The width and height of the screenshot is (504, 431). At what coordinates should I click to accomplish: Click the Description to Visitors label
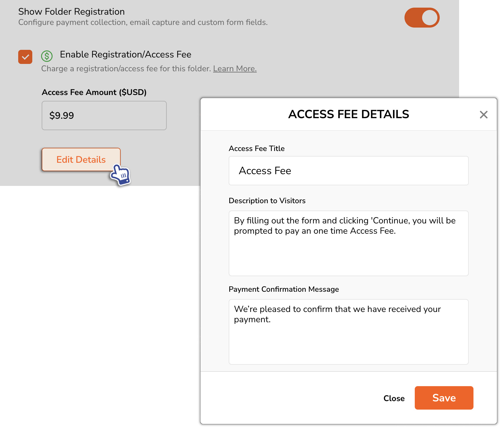coord(267,201)
